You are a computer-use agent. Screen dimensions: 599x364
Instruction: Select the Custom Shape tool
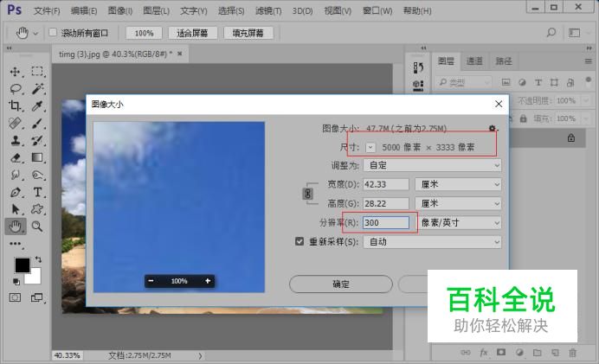[x=37, y=209]
